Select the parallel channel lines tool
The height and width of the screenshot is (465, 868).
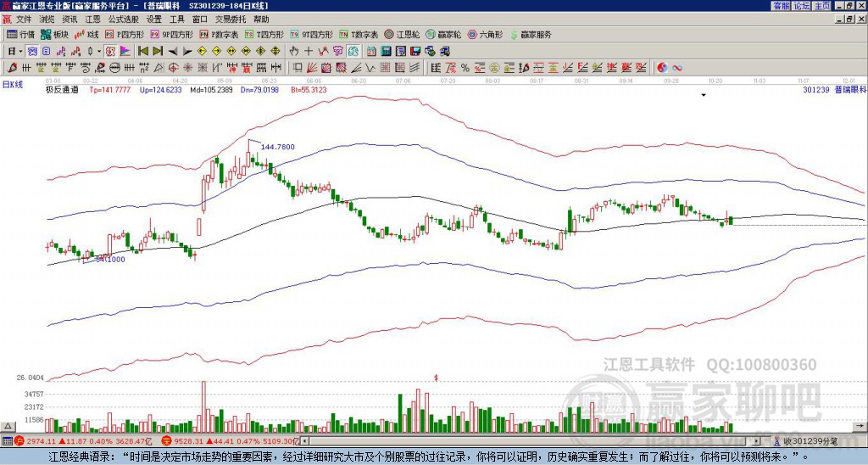click(x=415, y=68)
